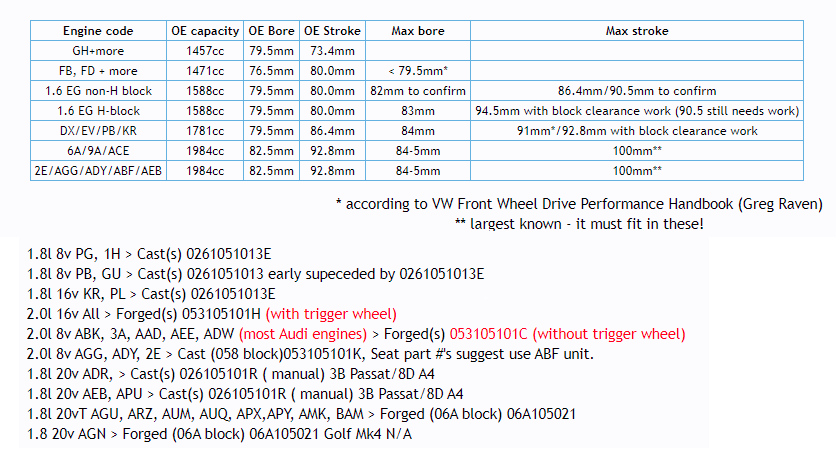Click the 'Max stroke' column header
837x451 pixels.
(637, 31)
